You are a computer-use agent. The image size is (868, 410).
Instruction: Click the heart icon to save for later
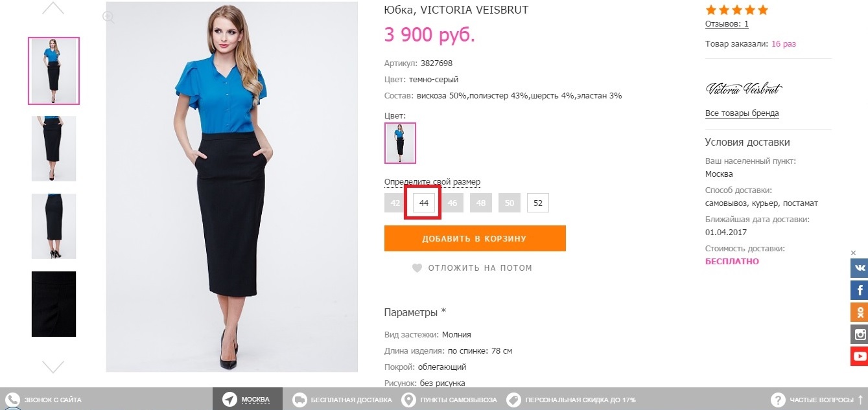417,268
